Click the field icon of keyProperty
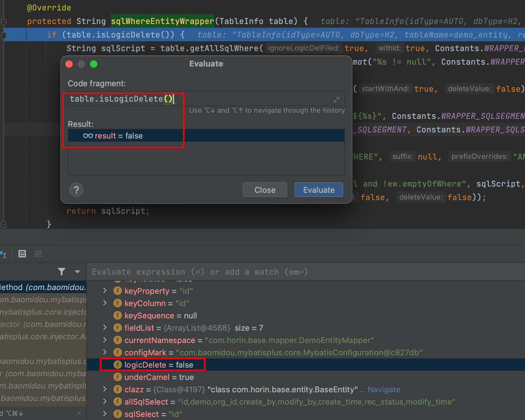The width and height of the screenshot is (525, 420). [118, 291]
